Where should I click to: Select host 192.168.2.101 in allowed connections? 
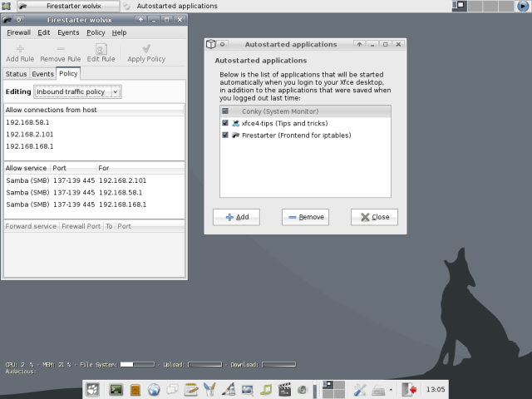pos(30,134)
